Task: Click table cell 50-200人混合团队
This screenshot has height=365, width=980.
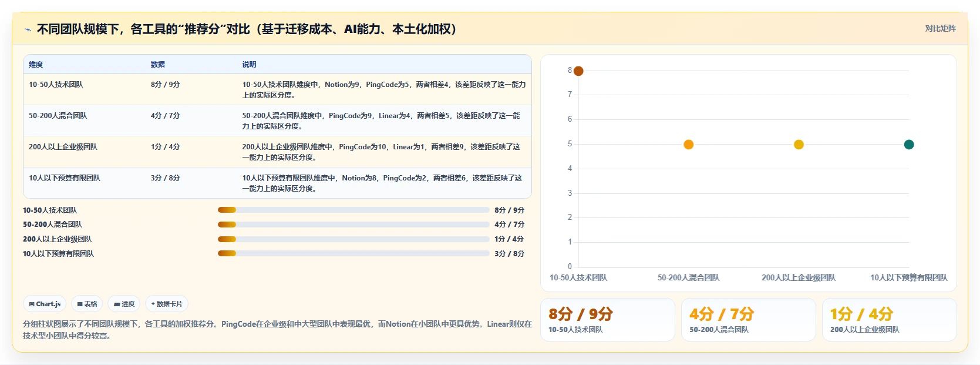Action: [x=58, y=116]
